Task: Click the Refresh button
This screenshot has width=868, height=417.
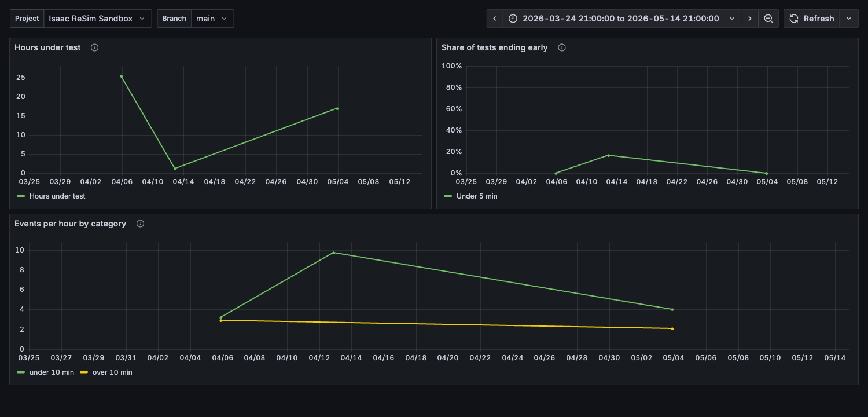Action: point(812,19)
